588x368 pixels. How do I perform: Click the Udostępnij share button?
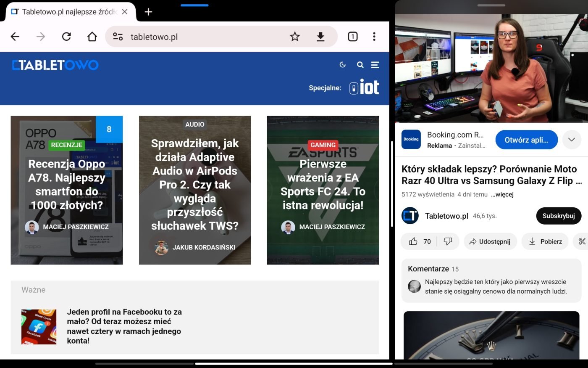(x=490, y=241)
